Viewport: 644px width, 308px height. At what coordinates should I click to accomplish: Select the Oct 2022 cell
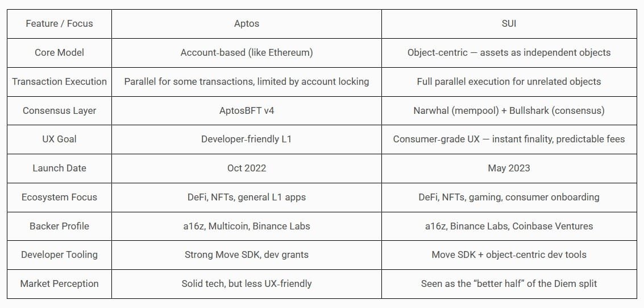pos(247,168)
